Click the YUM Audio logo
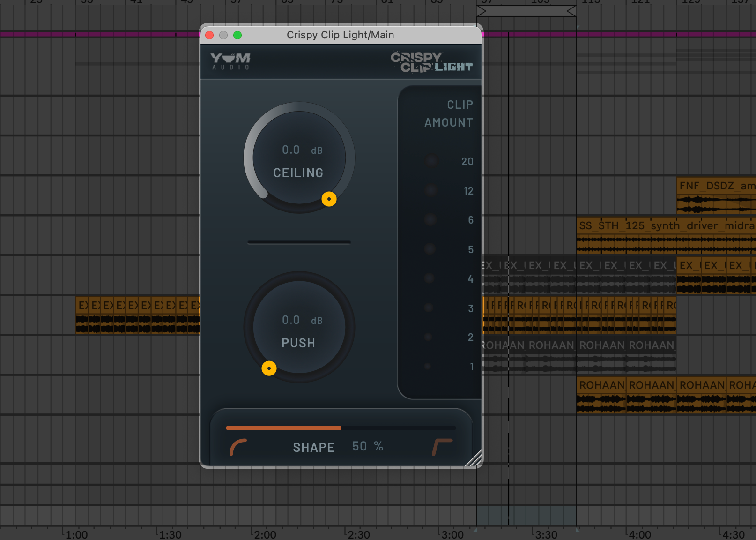Viewport: 756px width, 540px height. click(230, 61)
